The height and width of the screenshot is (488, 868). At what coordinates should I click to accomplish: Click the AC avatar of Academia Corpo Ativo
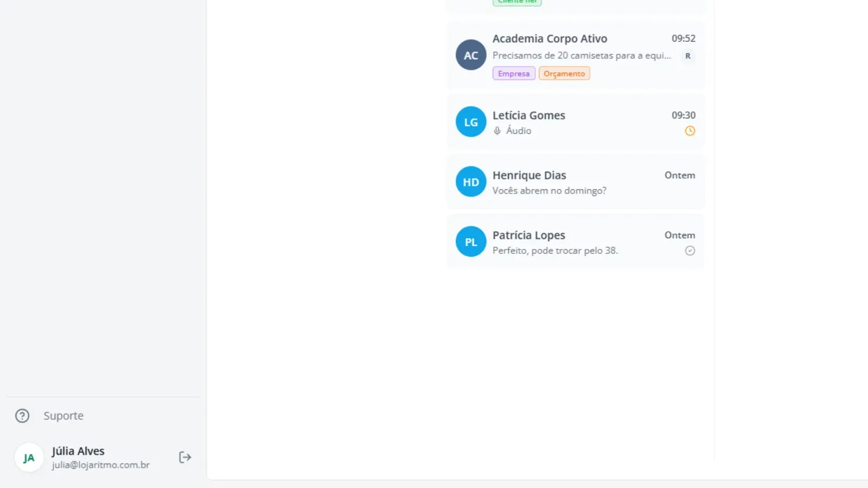pyautogui.click(x=471, y=55)
